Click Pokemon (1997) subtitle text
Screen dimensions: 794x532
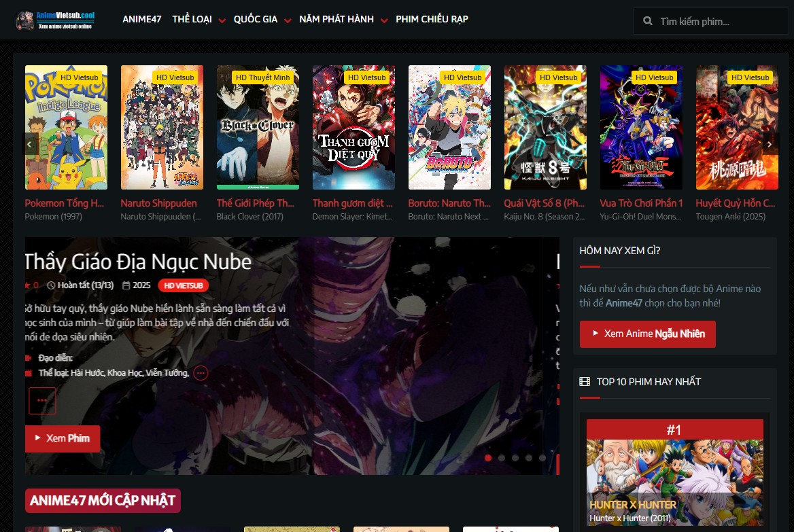pyautogui.click(x=53, y=217)
